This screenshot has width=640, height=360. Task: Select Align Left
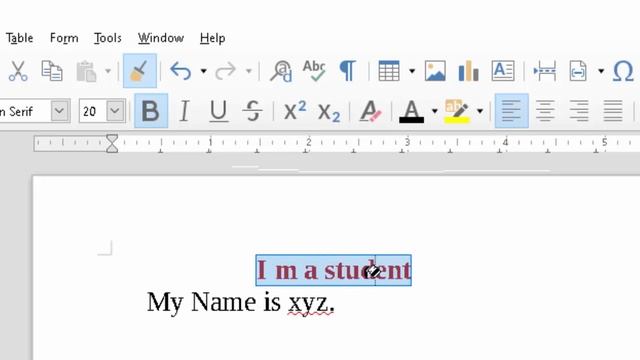coord(512,111)
